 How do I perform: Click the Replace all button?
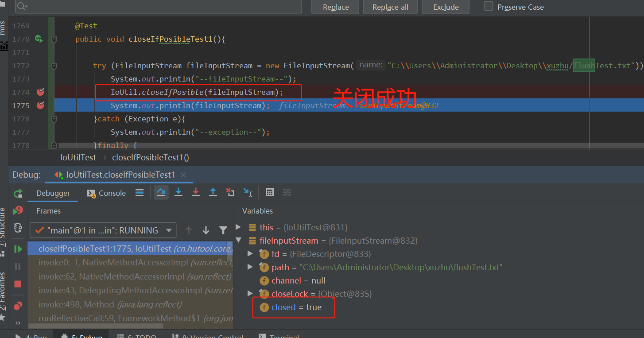coord(390,7)
